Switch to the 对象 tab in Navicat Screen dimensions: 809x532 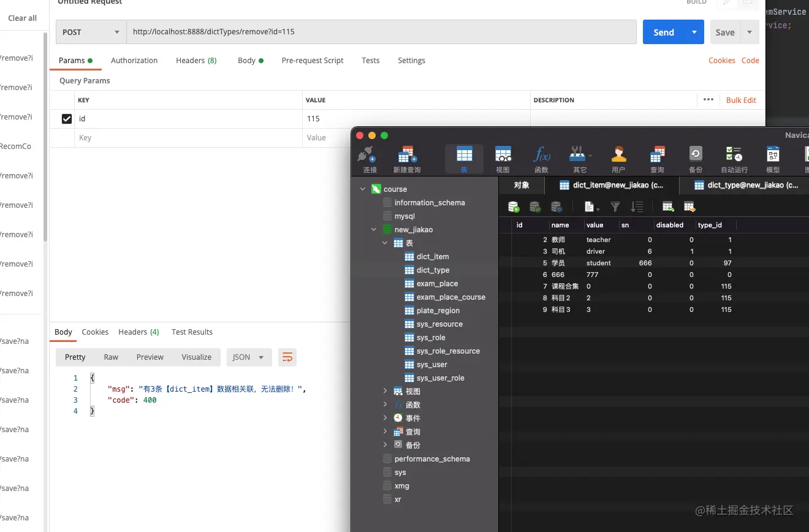click(522, 185)
